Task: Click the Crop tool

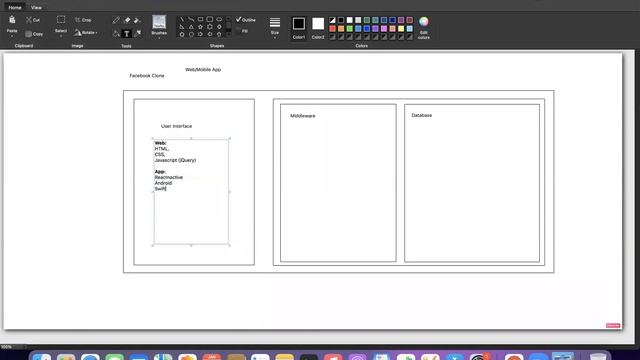Action: [x=83, y=20]
